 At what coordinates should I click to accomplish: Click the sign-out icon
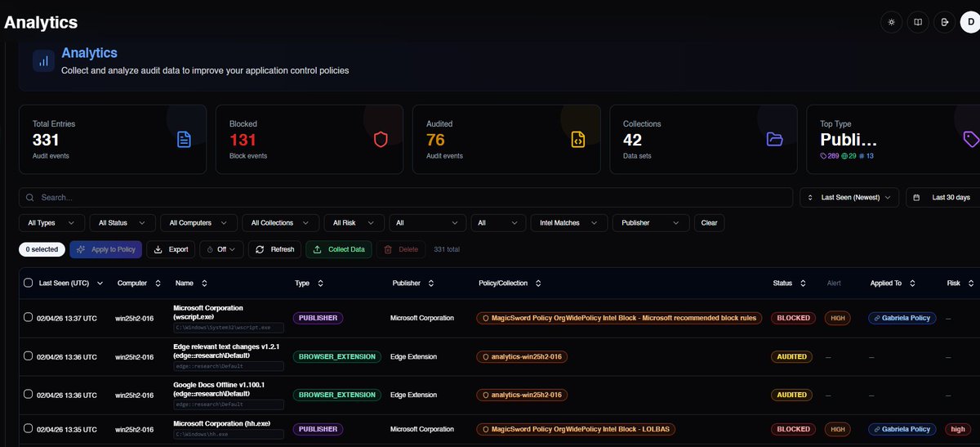945,22
